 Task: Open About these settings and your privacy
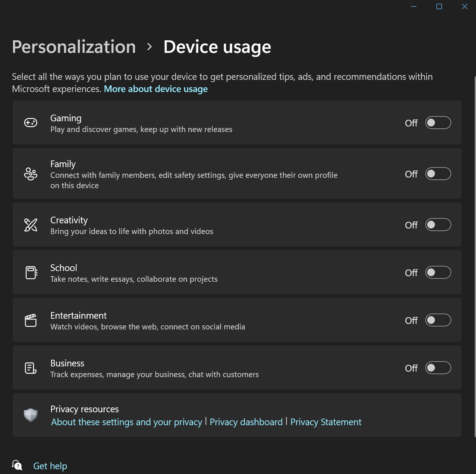[x=126, y=422]
